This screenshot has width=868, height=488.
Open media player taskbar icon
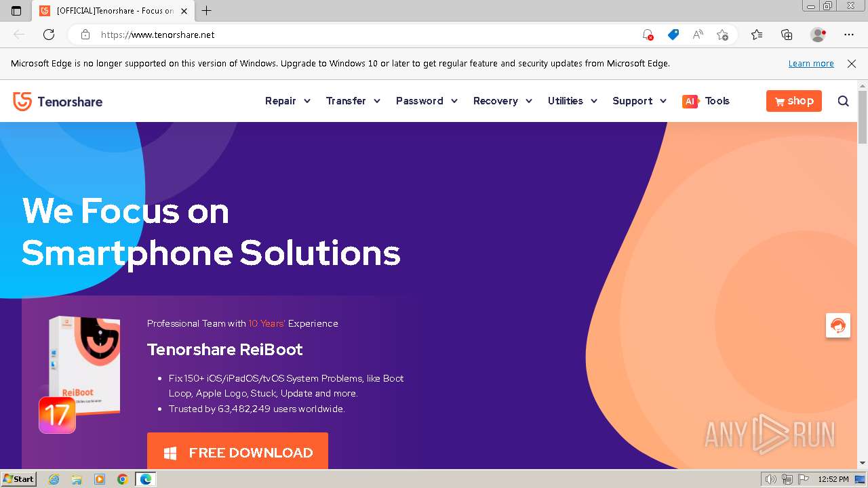tap(100, 479)
